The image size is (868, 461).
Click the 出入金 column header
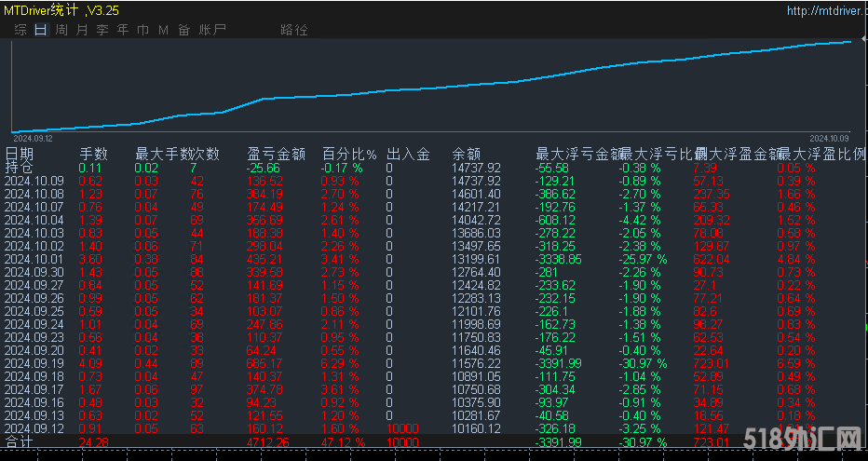pyautogui.click(x=408, y=154)
